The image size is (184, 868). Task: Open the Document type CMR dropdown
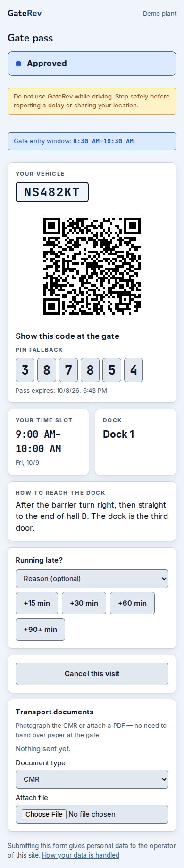(92, 779)
